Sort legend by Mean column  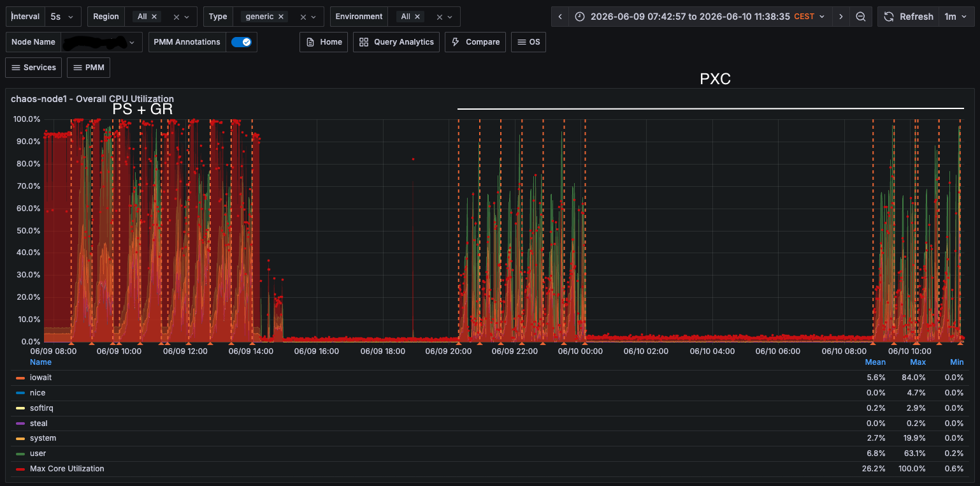[x=876, y=362]
